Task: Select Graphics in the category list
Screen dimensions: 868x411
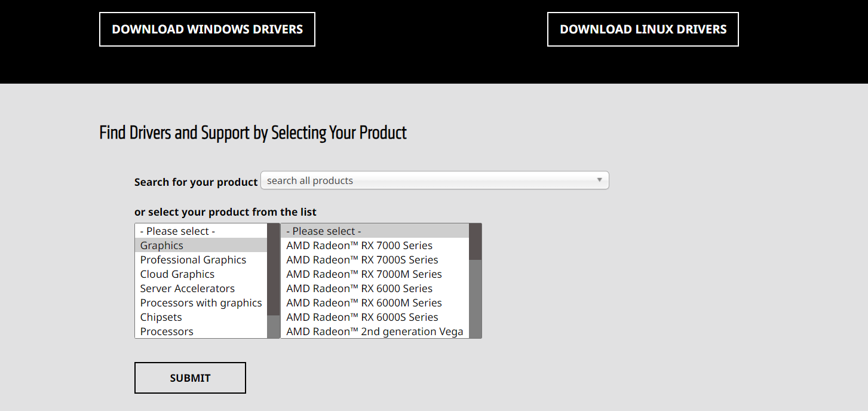Action: coord(201,246)
